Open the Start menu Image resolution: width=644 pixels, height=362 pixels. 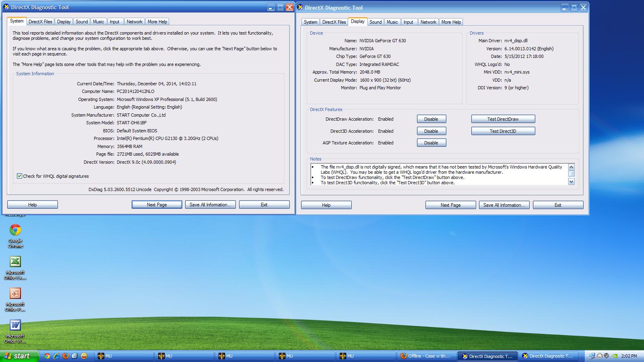(19, 356)
